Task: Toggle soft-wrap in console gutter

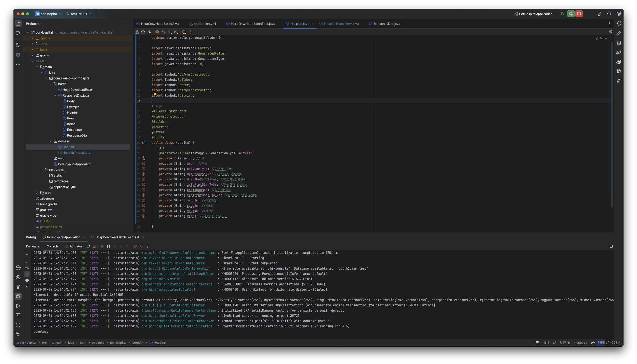Action: click(27, 268)
